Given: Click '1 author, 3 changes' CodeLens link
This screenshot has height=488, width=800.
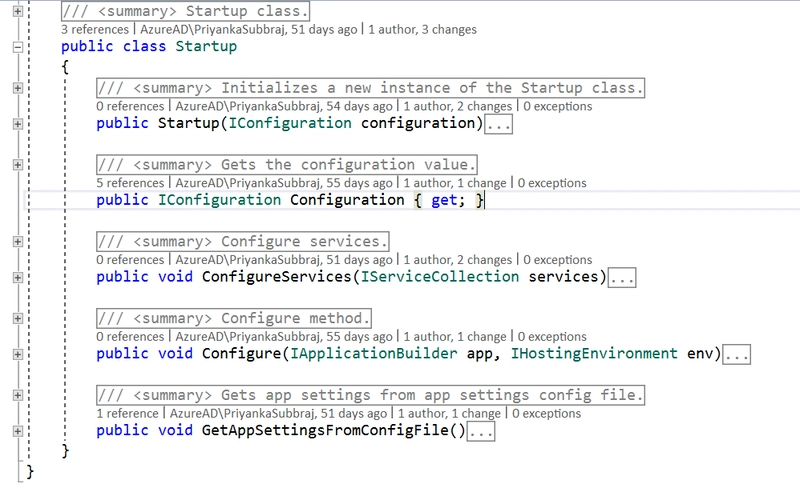Looking at the screenshot, I should (x=422, y=30).
